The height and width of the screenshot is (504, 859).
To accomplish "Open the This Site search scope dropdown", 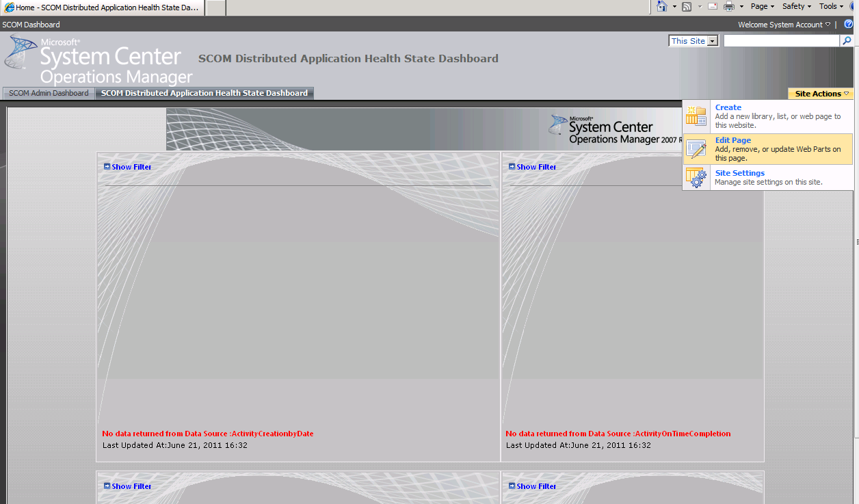I will [714, 40].
